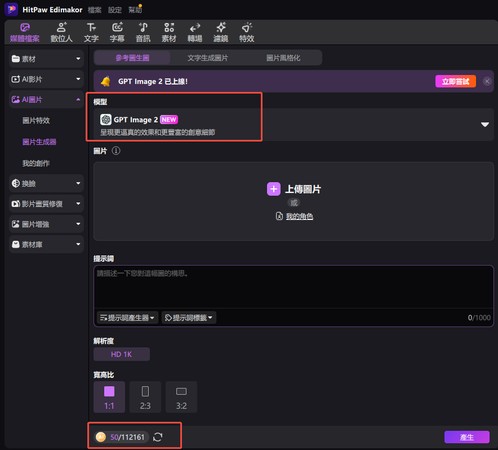Refresh the credits balance icon
Screen dimensions: 498x450
pyautogui.click(x=158, y=437)
